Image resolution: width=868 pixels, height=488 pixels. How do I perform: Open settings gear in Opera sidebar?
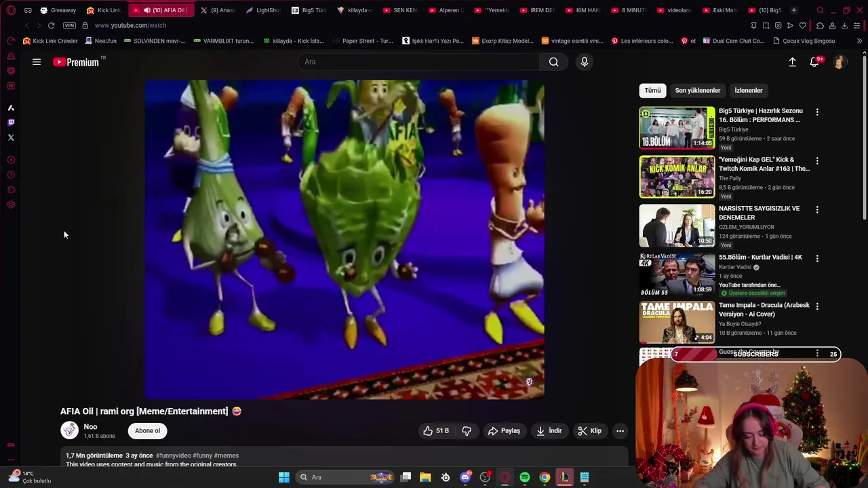click(x=11, y=205)
